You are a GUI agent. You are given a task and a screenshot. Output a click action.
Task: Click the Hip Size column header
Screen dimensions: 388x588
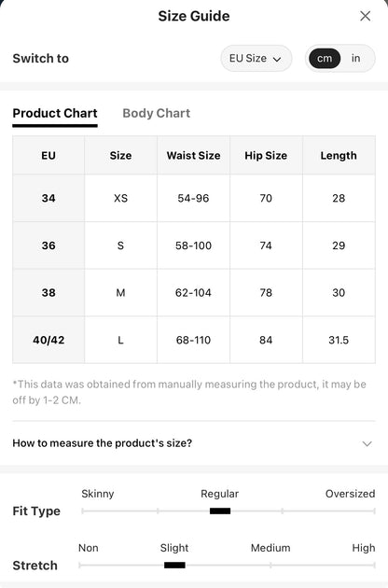[266, 155]
